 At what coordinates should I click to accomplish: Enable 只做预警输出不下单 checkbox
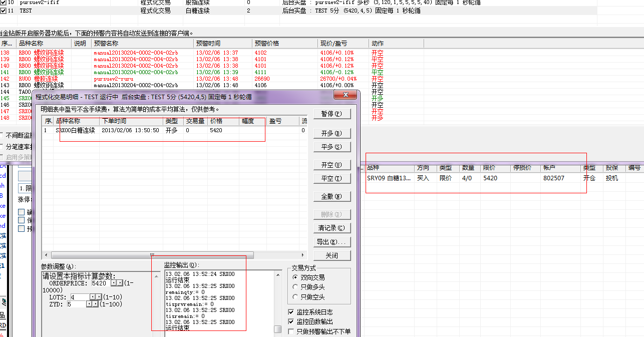(x=291, y=331)
